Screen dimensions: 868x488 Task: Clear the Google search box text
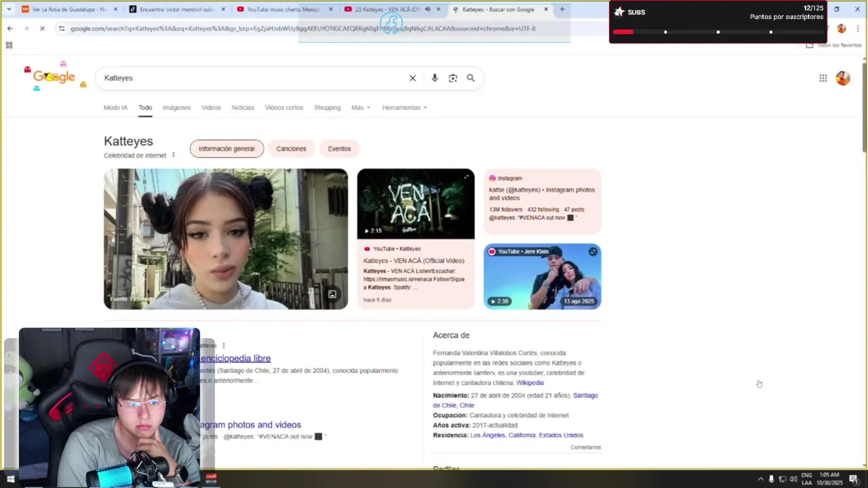pos(412,78)
